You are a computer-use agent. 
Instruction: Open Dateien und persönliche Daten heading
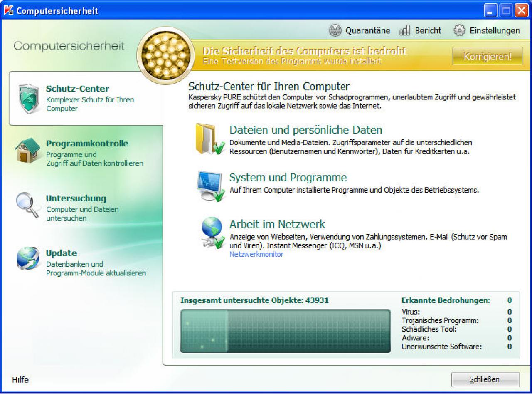[x=306, y=129]
